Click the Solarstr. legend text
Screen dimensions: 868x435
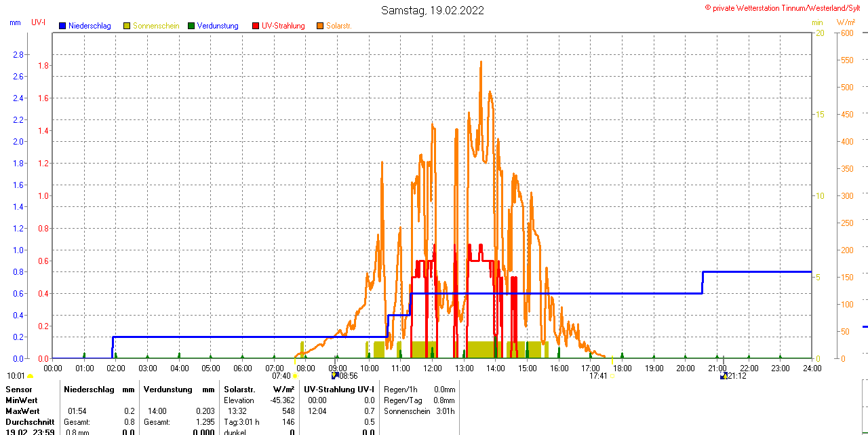(338, 26)
